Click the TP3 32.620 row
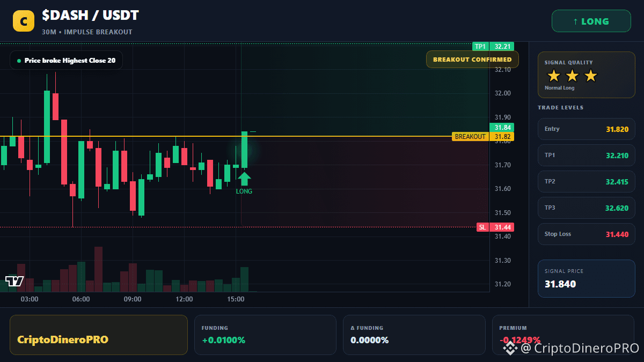This screenshot has height=362, width=644. [x=586, y=208]
